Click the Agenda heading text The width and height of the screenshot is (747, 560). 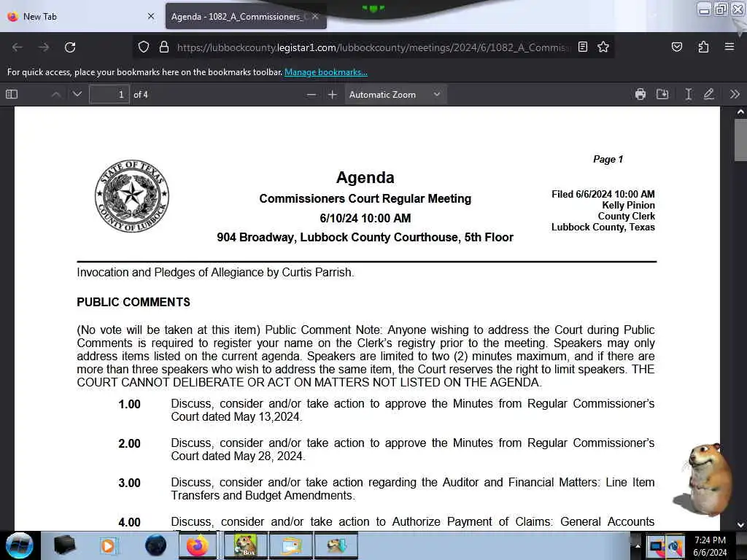click(365, 178)
